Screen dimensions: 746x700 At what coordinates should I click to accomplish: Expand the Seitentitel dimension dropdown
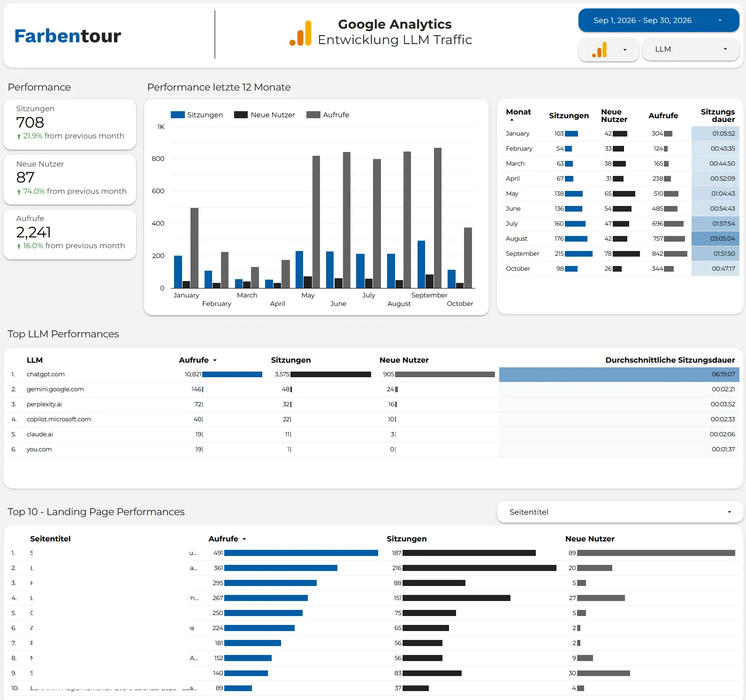[620, 512]
